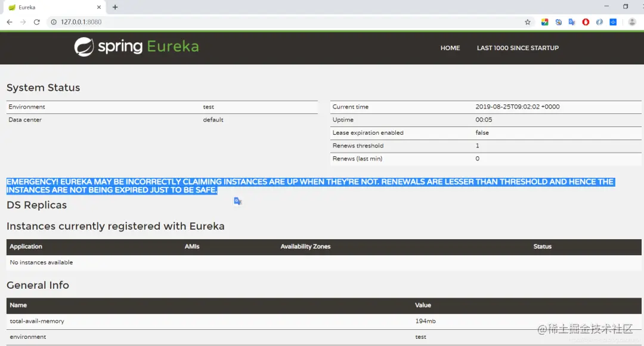Screen dimensions: 644x346
Task: Click Lease expiration enabled value 'false'
Action: coord(482,132)
